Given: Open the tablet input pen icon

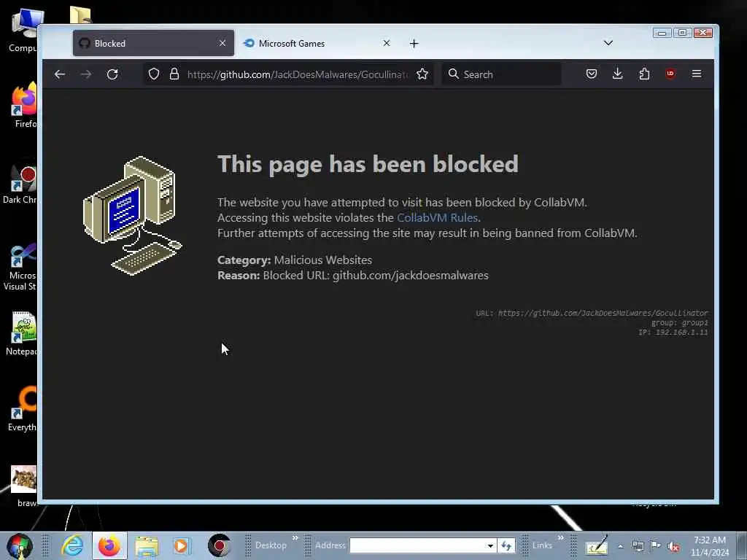Looking at the screenshot, I should (x=597, y=545).
